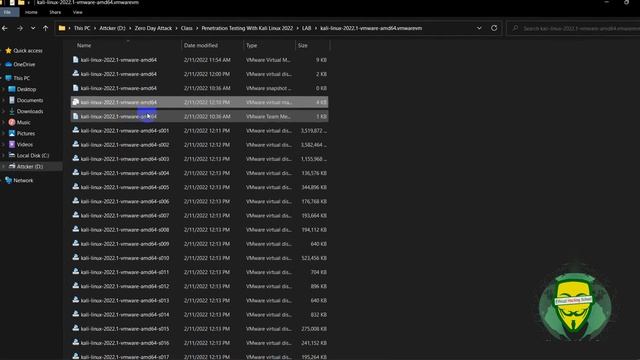Open Desktop folder in sidebar
Image resolution: width=640 pixels, height=360 pixels.
coord(27,89)
